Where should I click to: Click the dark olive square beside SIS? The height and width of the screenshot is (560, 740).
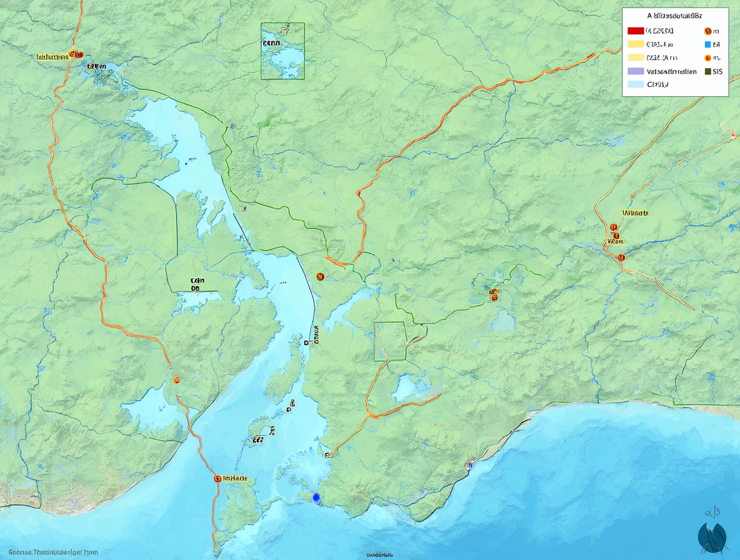coord(707,72)
